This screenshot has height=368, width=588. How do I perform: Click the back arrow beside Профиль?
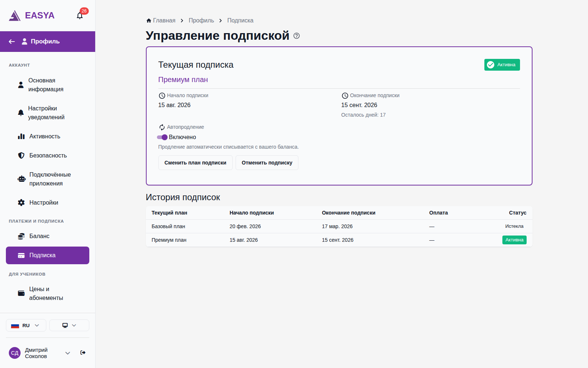point(12,42)
